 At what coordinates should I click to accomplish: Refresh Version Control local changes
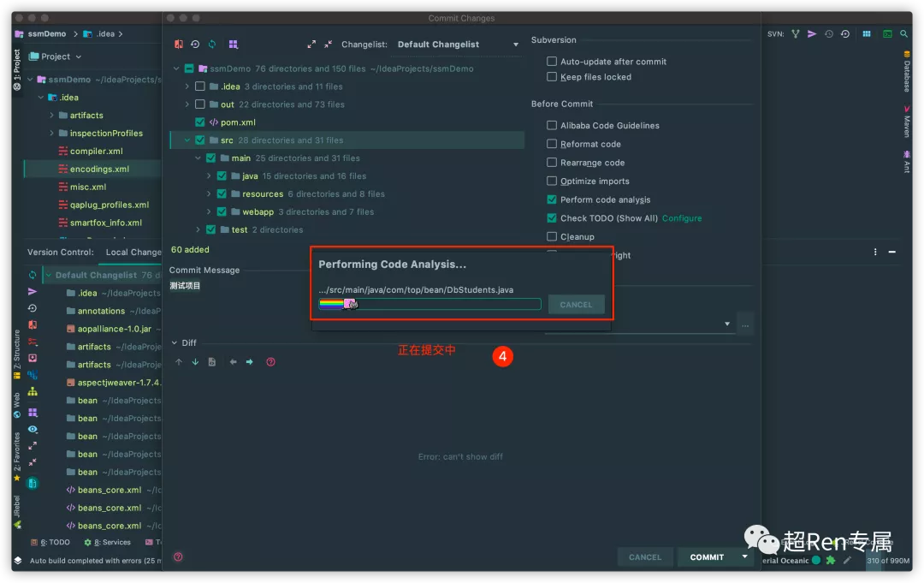tap(33, 275)
